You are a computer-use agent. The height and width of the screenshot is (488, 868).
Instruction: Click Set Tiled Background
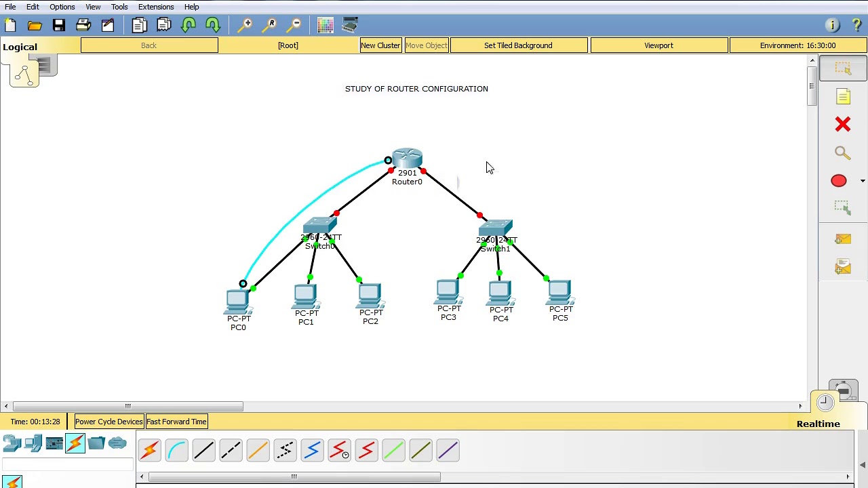coord(518,45)
